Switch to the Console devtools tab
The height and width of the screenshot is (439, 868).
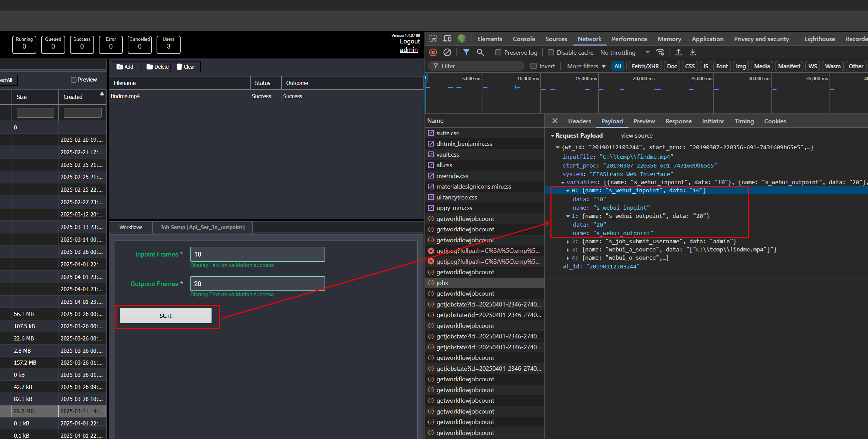pyautogui.click(x=524, y=39)
